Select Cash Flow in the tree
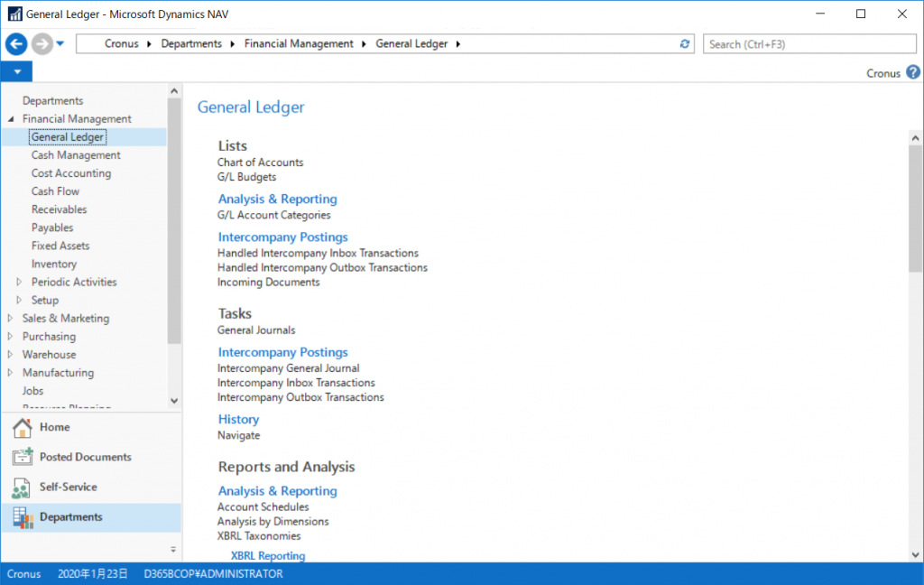This screenshot has width=924, height=585. coord(55,191)
